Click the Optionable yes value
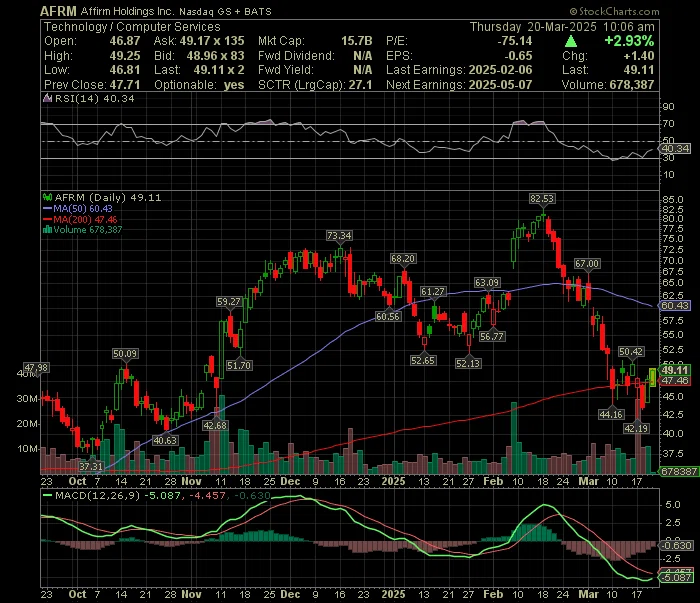This screenshot has width=700, height=603. click(x=234, y=85)
